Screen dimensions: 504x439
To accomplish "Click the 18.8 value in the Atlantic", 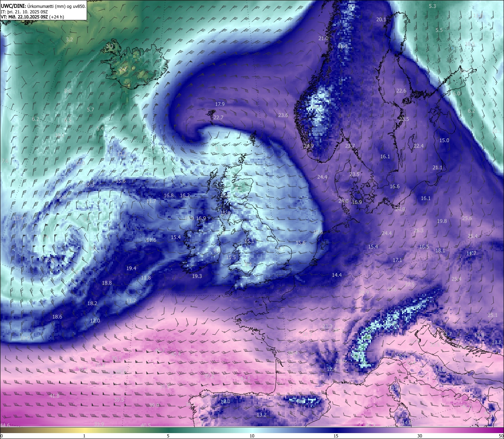I will tap(107, 283).
